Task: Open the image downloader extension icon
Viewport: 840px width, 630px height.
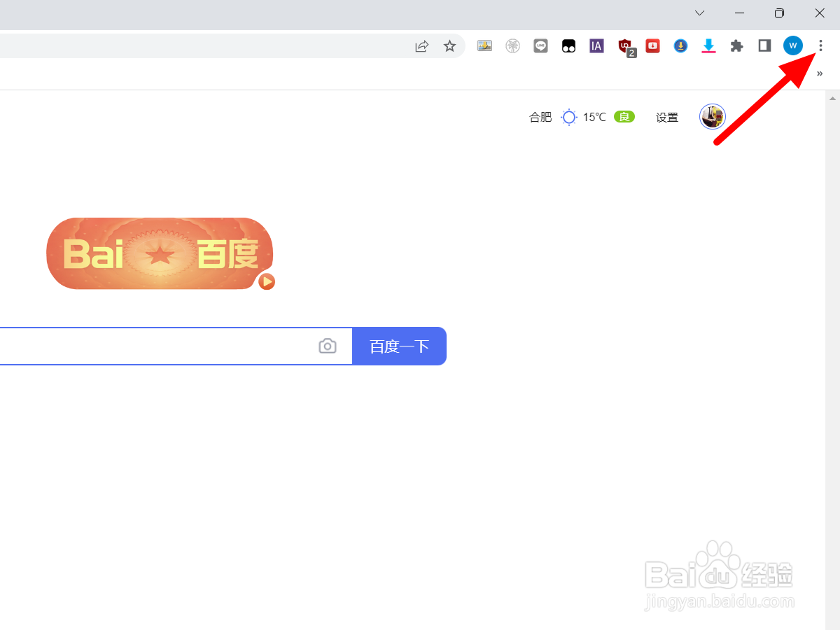Action: coord(484,46)
